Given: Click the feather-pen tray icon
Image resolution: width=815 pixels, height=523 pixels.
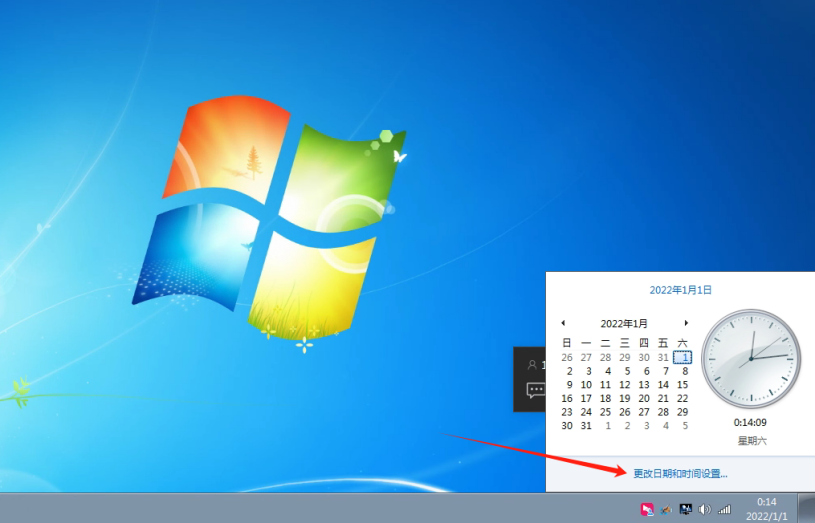Looking at the screenshot, I should pos(666,509).
